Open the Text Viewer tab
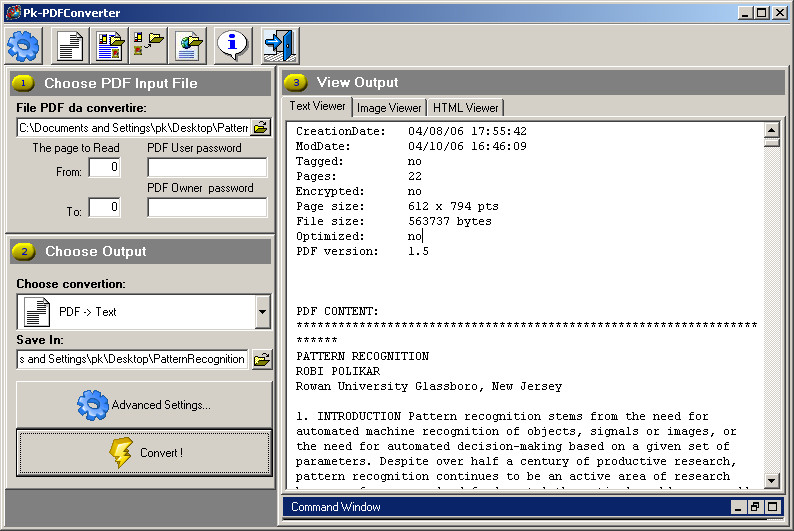 pyautogui.click(x=317, y=106)
